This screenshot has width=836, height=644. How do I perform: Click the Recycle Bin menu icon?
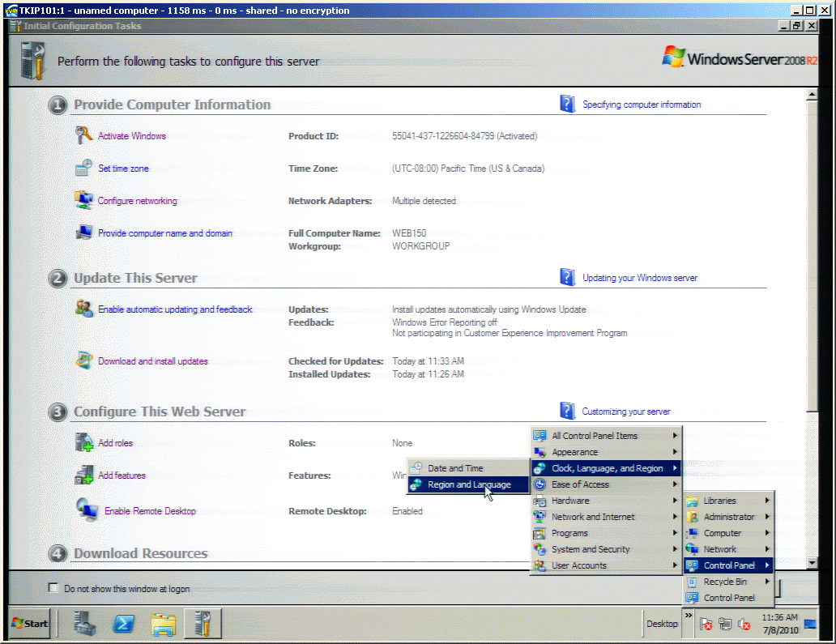[692, 582]
